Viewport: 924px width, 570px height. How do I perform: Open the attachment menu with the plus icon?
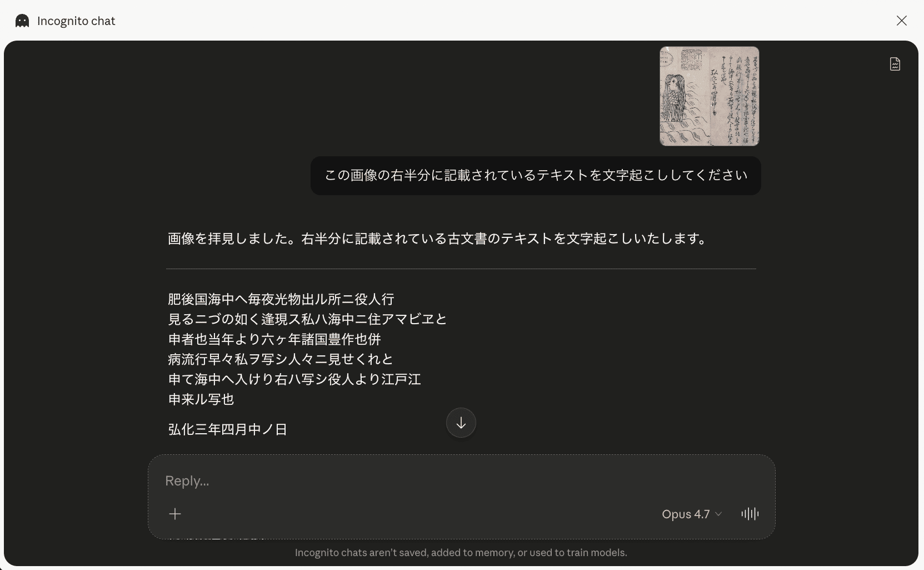pos(175,514)
